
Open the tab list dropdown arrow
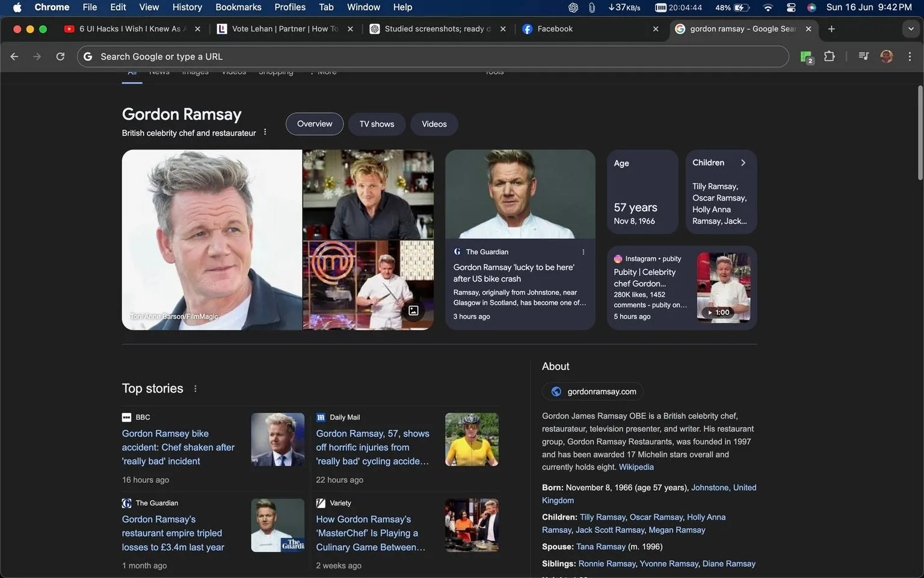pos(910,28)
